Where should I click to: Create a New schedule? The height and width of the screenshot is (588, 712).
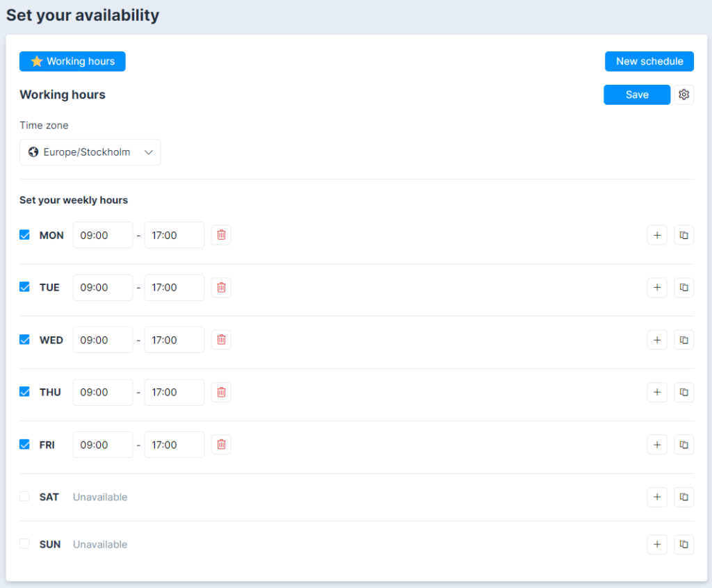(649, 61)
